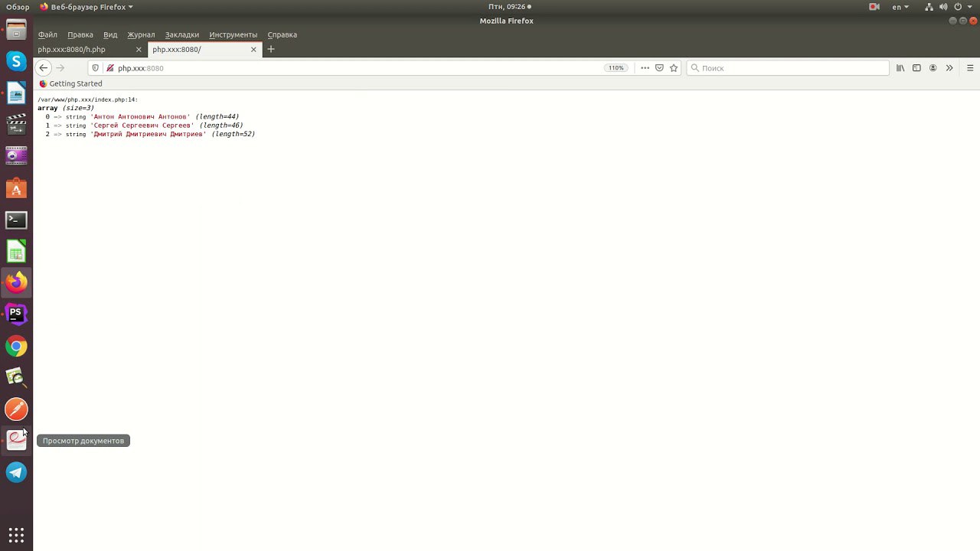
Task: Open Ubuntu Software center icon
Action: pos(16,188)
